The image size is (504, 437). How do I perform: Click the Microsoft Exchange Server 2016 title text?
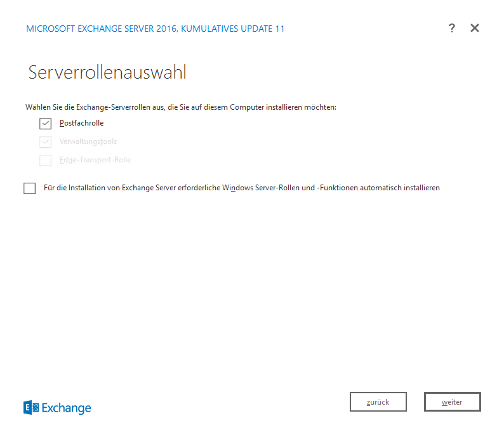pyautogui.click(x=156, y=29)
